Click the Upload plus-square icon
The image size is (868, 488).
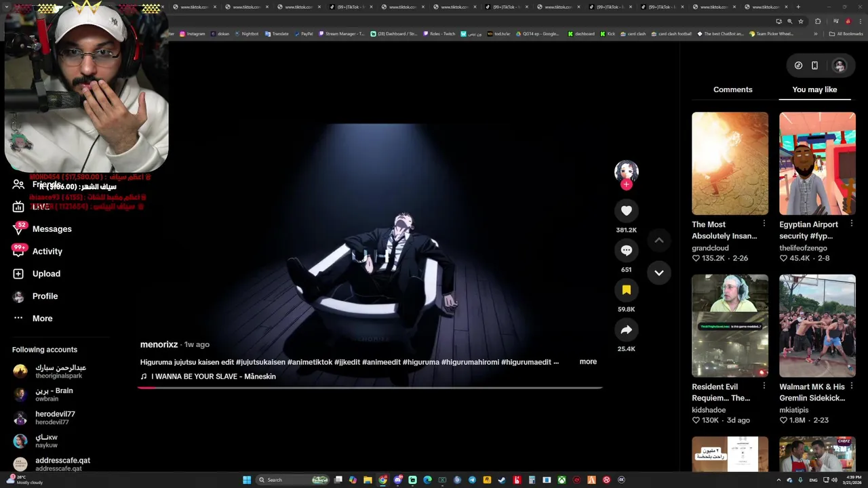[18, 274]
